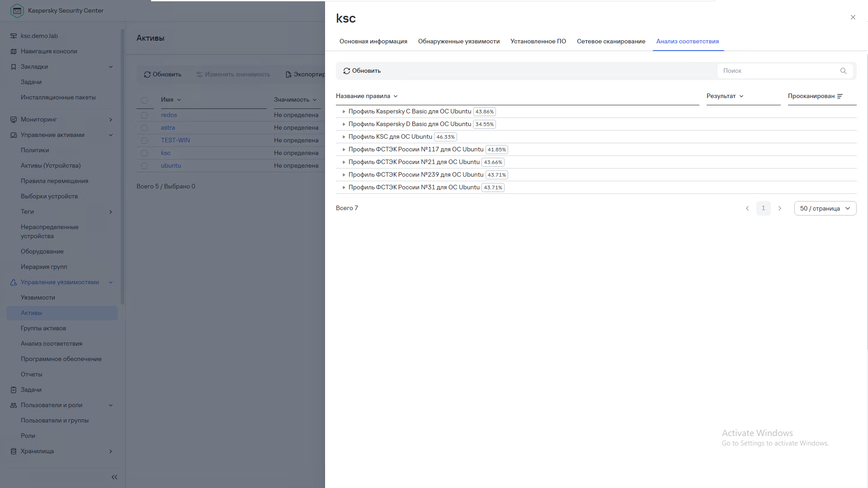Expand Профиль ФСТЭК России №21 row
868x488 pixels.
(x=344, y=162)
